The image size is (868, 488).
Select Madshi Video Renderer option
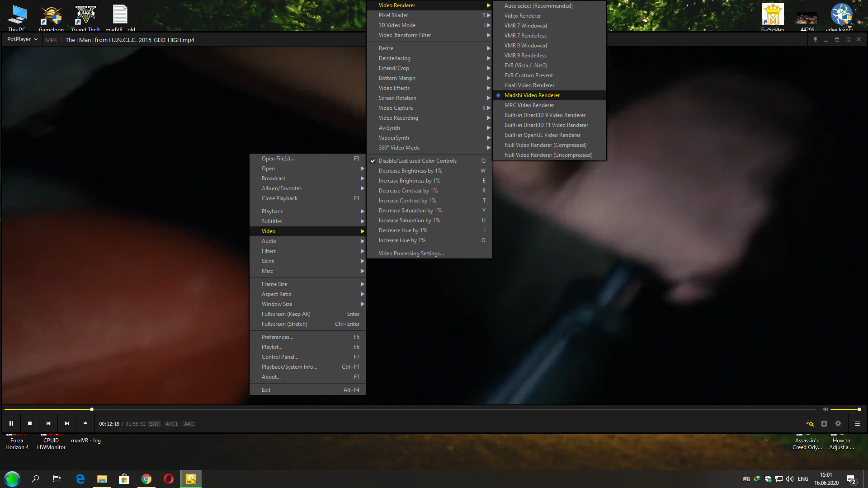[x=532, y=95]
